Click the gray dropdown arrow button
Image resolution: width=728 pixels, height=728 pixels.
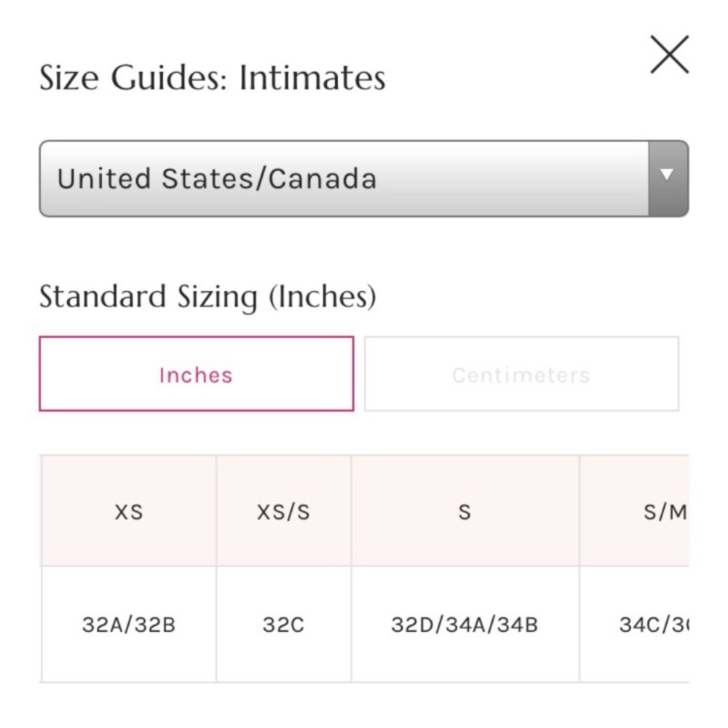click(x=668, y=178)
